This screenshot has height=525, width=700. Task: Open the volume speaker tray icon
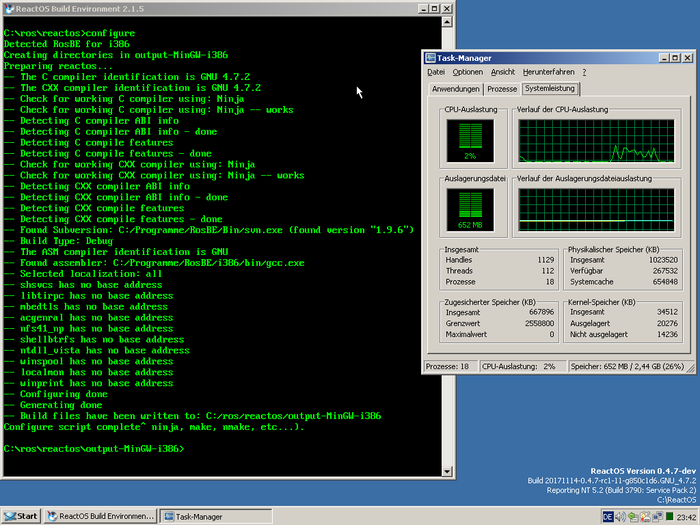pos(622,516)
